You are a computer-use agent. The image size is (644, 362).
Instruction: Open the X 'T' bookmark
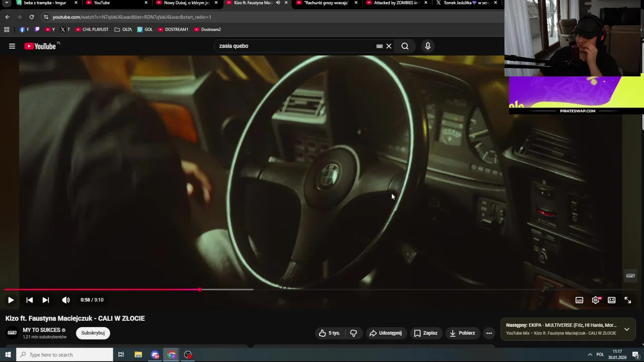[65, 30]
